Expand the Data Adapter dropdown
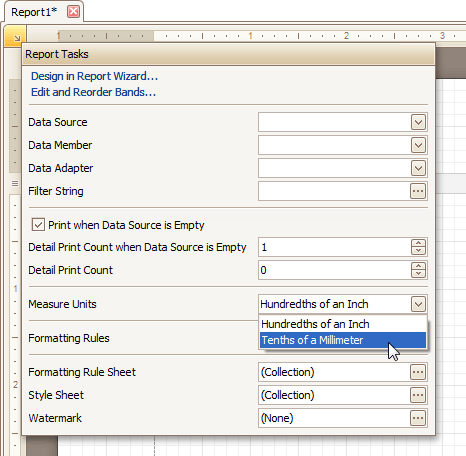Screen dimensions: 466x456 [x=418, y=168]
